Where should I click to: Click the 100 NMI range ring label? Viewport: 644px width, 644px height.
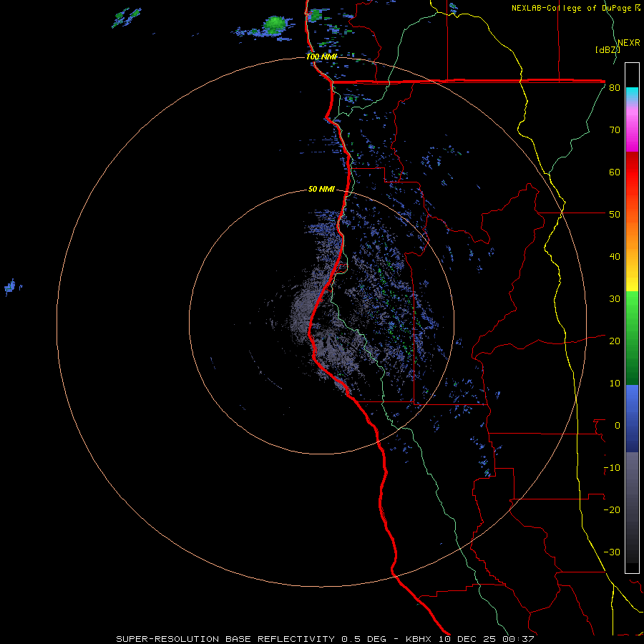point(321,57)
